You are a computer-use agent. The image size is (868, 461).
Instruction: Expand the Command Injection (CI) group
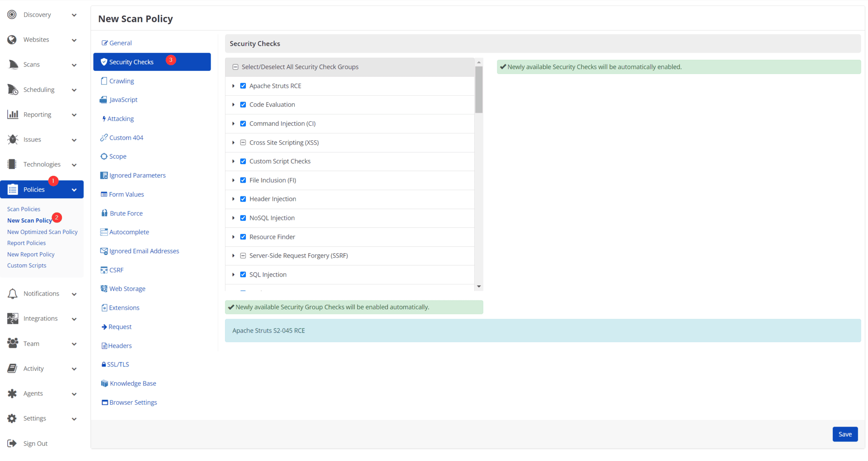pyautogui.click(x=234, y=123)
